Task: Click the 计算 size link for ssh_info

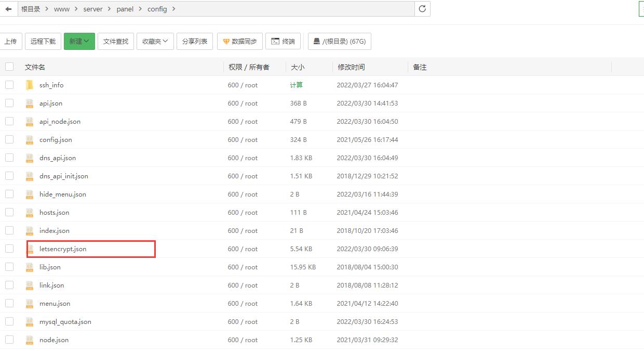Action: pos(297,85)
